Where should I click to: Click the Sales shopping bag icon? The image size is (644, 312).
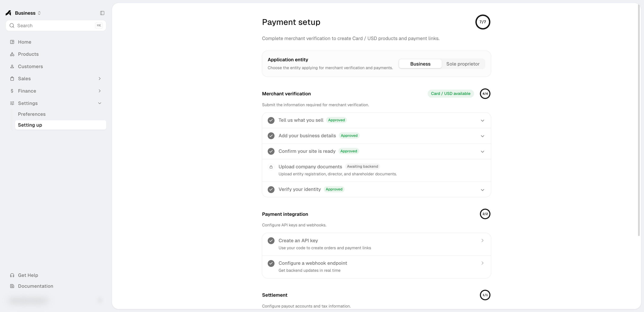(x=12, y=79)
